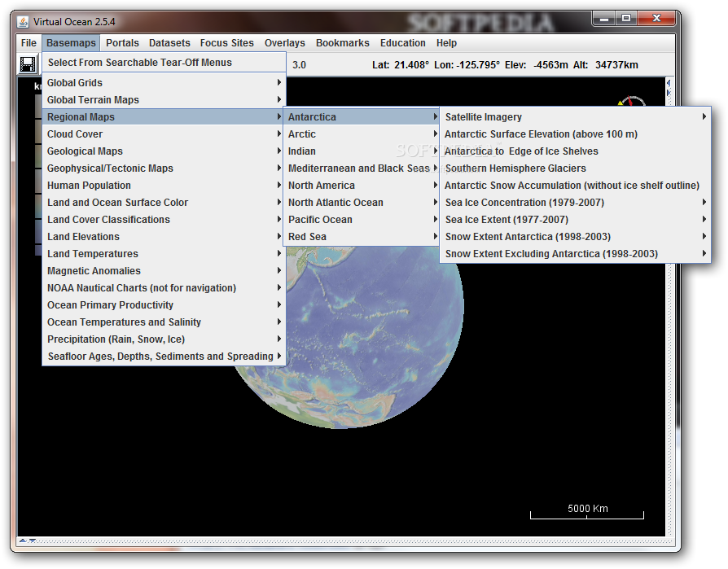Open Seafloor Ages, Depths, Sediments and Spreading
Image resolution: width=728 pixels, height=569 pixels.
tap(164, 357)
